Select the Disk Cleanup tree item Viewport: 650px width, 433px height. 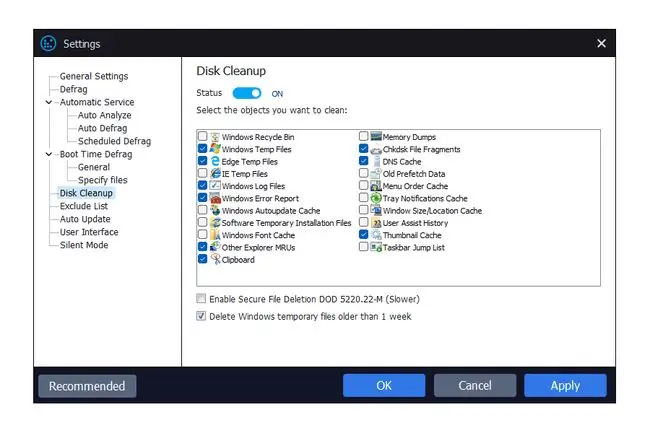click(86, 193)
